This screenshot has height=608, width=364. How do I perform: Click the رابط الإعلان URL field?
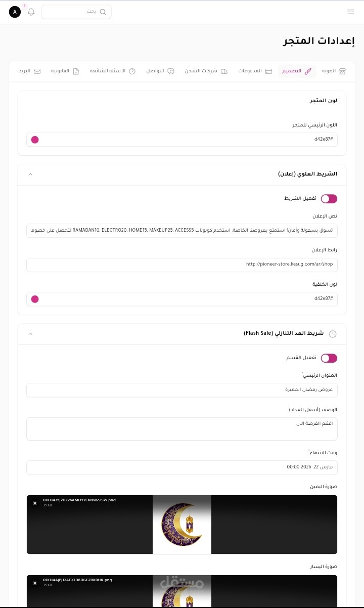pos(182,265)
